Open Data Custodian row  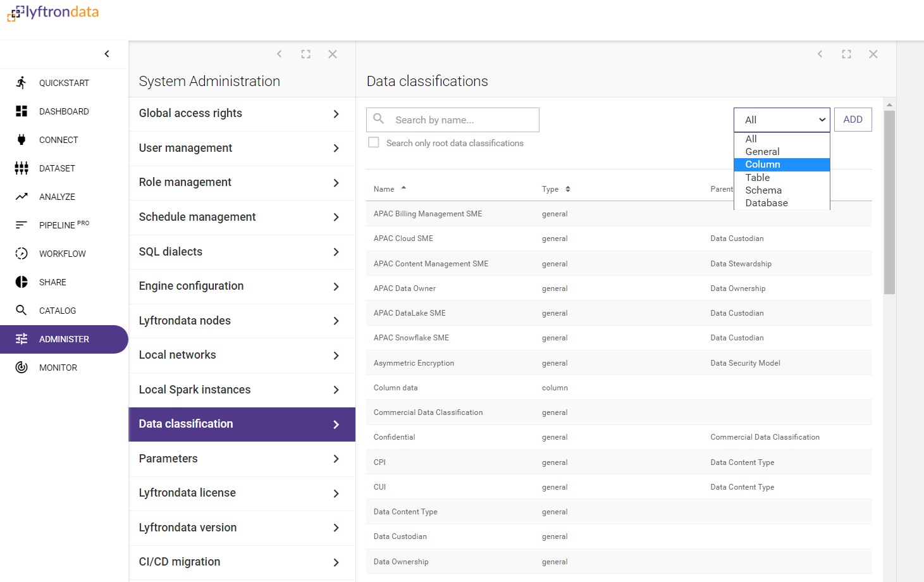tap(619, 536)
